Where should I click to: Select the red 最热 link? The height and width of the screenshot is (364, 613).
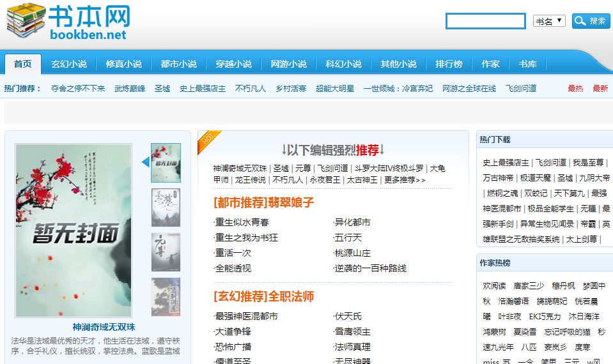(x=575, y=89)
